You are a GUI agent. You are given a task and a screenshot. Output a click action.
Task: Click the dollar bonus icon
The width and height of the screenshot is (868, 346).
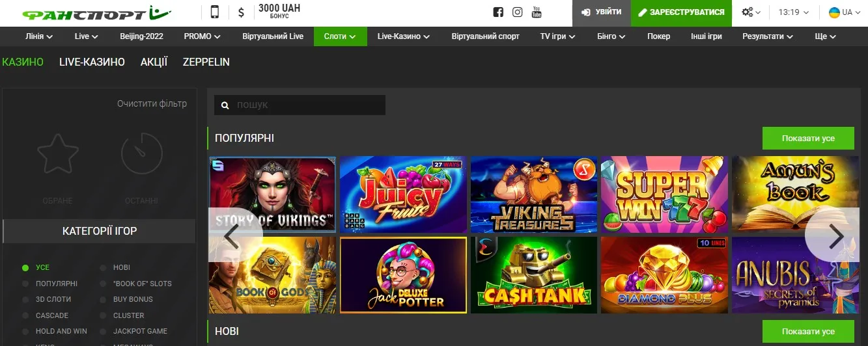point(242,12)
